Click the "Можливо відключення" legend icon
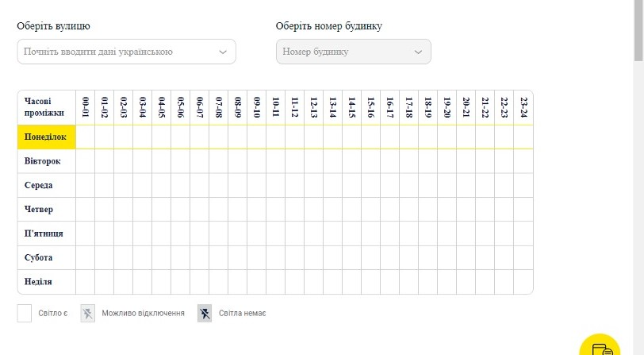 [x=88, y=313]
